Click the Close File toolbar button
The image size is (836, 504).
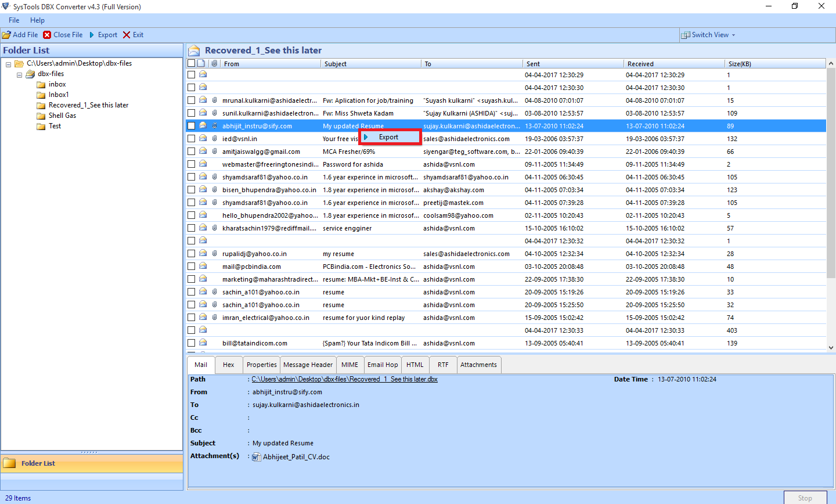click(63, 35)
